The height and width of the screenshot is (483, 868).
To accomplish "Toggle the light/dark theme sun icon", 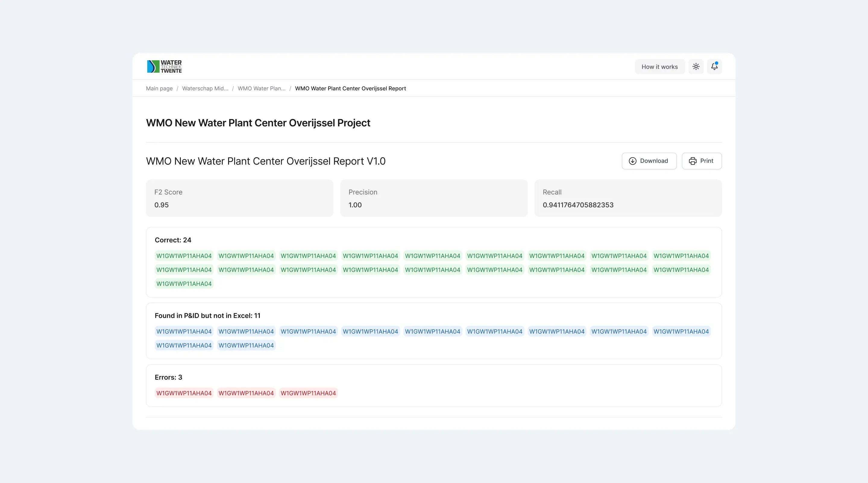I will [696, 67].
